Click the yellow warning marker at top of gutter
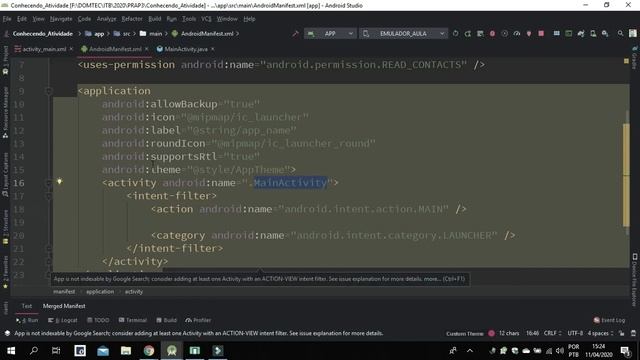Image resolution: width=640 pixels, height=360 pixels. [626, 61]
